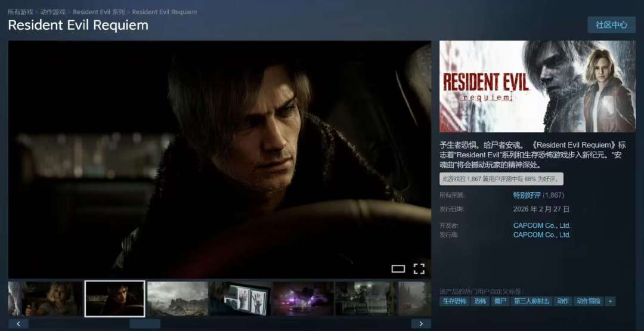644x331 pixels.
Task: Open Resident Evil 系列 breadcrumb link
Action: click(98, 12)
